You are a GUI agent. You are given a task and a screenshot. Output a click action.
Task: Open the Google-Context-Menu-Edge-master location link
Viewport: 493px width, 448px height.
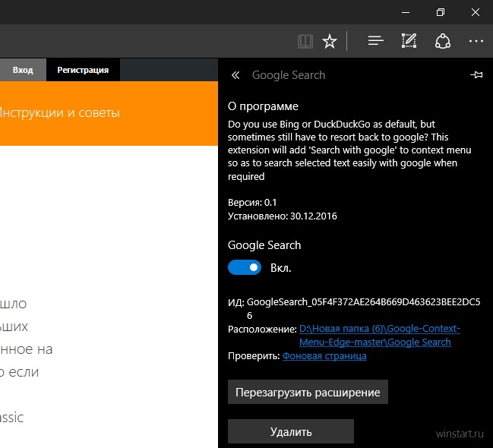[x=379, y=335]
